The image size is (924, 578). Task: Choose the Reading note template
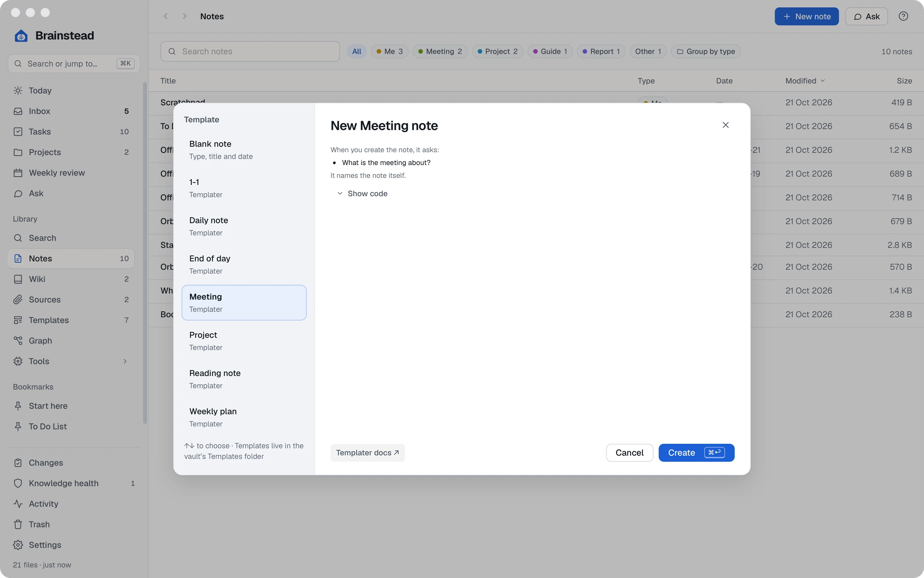pos(244,380)
